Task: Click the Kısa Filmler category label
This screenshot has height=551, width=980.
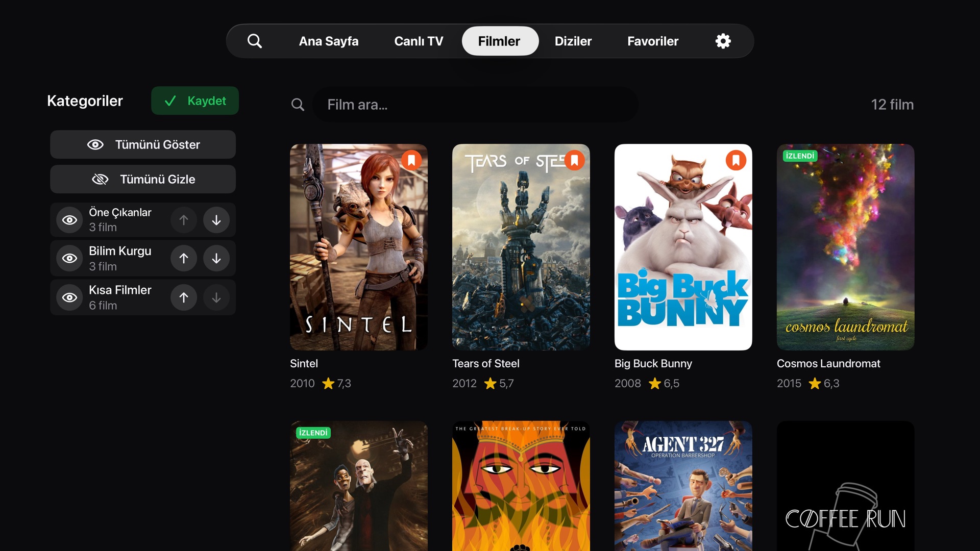Action: tap(120, 290)
